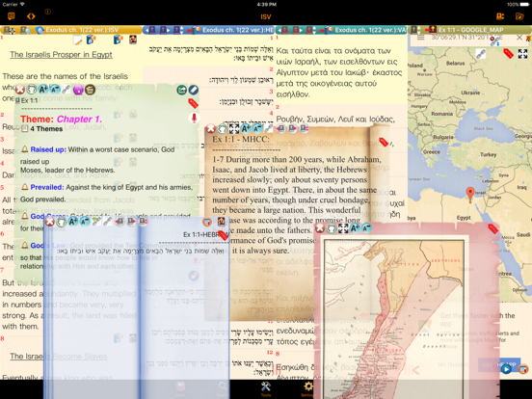
Task: Click the chain link icon in Theme popup
Action: [x=66, y=90]
